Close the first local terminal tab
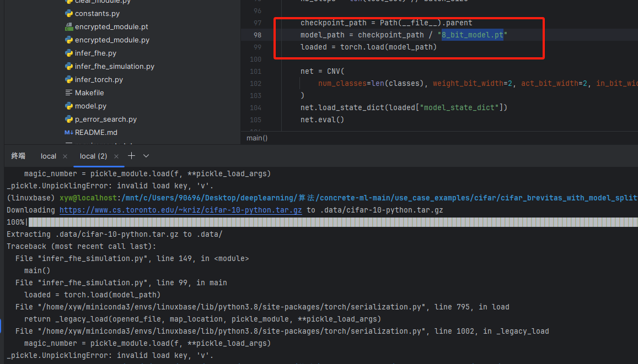 [x=65, y=156]
